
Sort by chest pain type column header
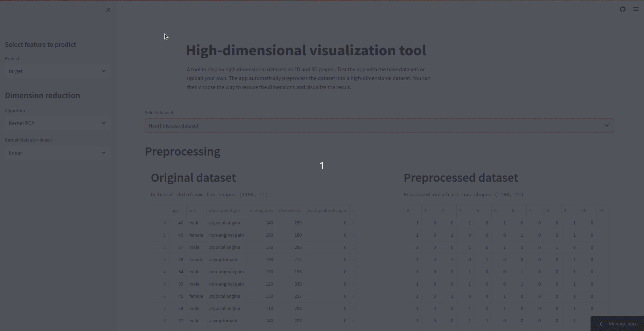coord(226,210)
